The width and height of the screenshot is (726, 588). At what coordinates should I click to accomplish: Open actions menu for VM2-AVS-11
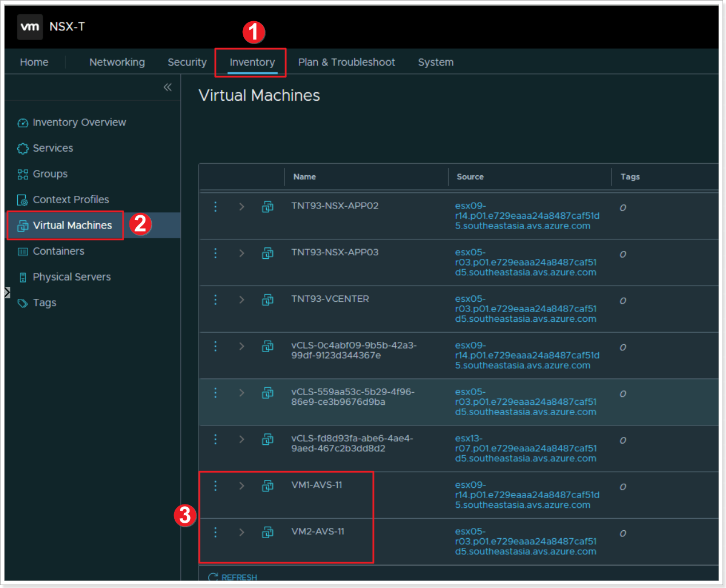(215, 532)
